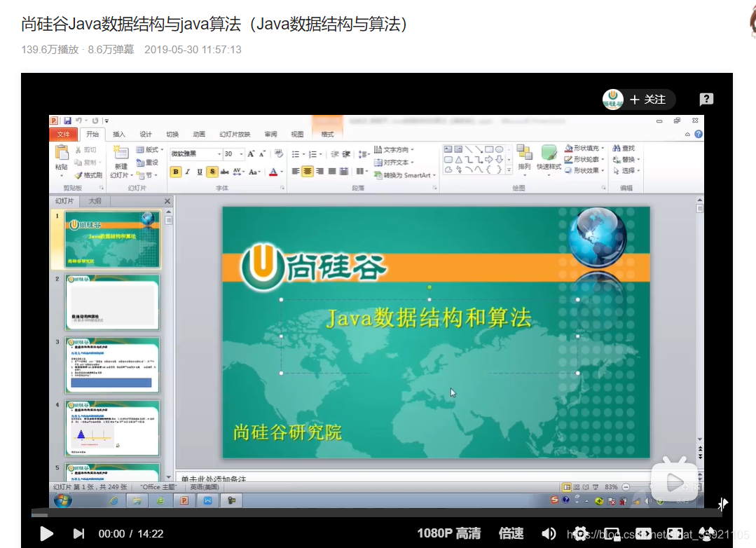Seek on the video progress bar
This screenshot has width=756, height=548.
[x=376, y=515]
